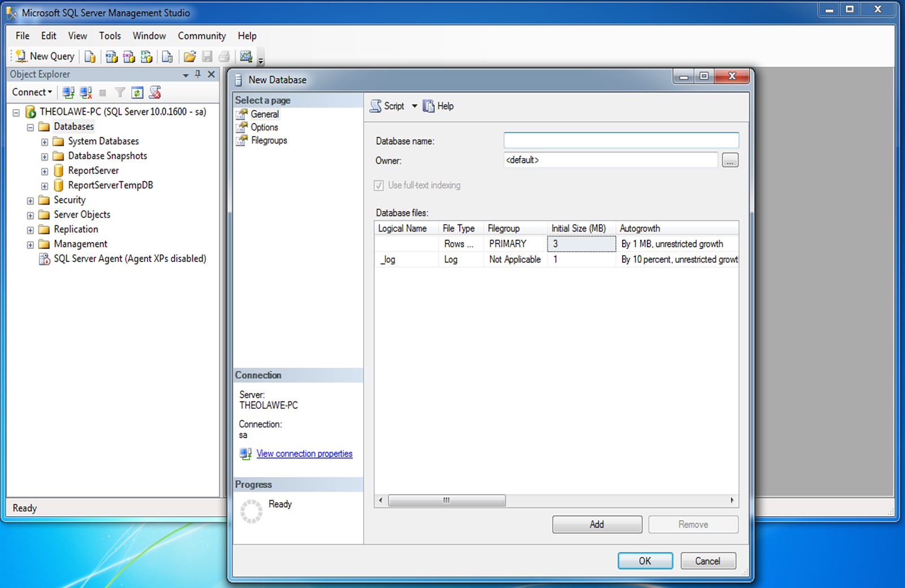Click the Script button in the dialog
This screenshot has height=588, width=905.
tap(387, 106)
